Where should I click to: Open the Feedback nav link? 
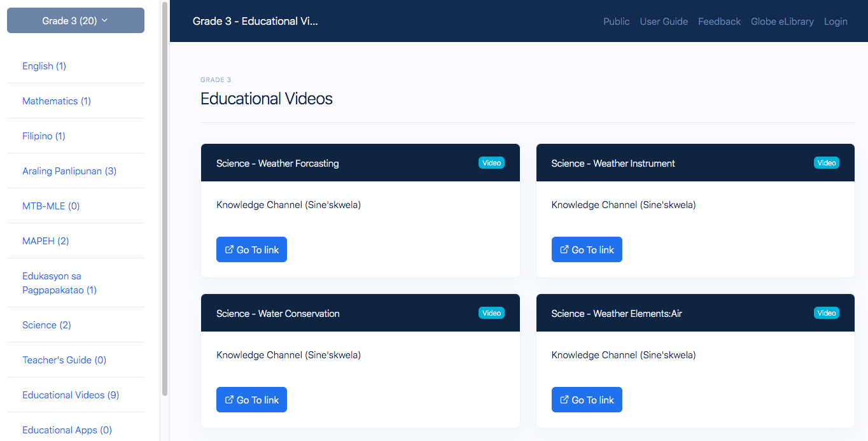(719, 22)
